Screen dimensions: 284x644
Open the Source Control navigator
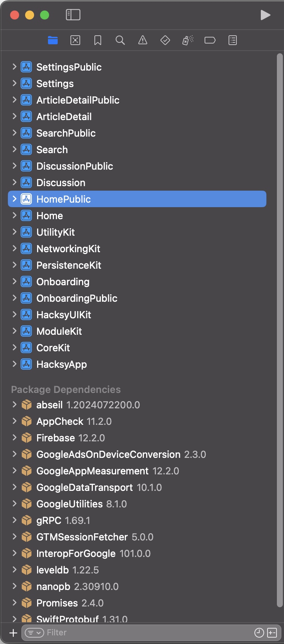[x=75, y=40]
